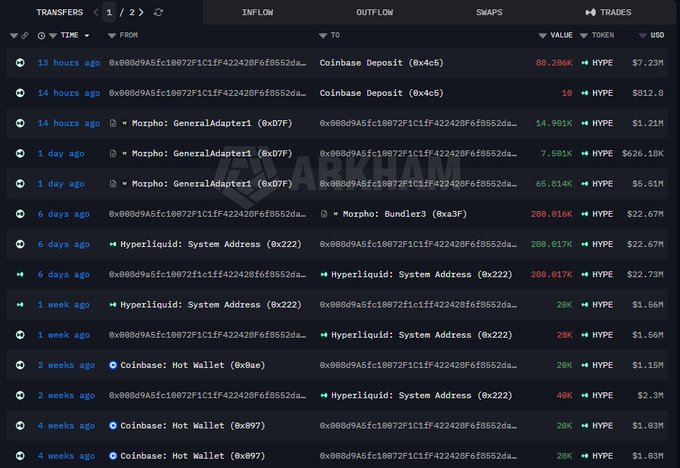680x468 pixels.
Task: Open the sender address in 280.016K row
Action: click(207, 214)
